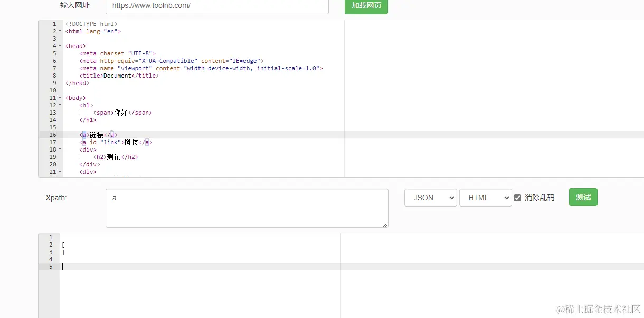Click line number 16 in the gutter

pos(52,135)
